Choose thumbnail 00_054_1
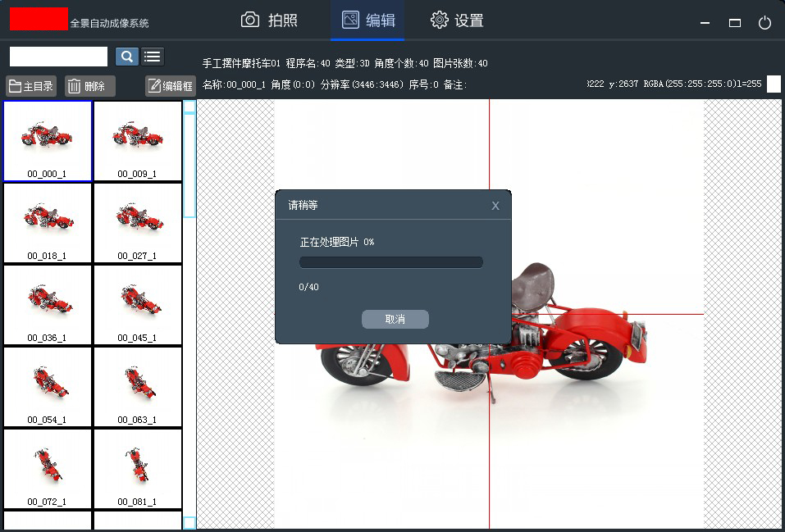 point(48,387)
